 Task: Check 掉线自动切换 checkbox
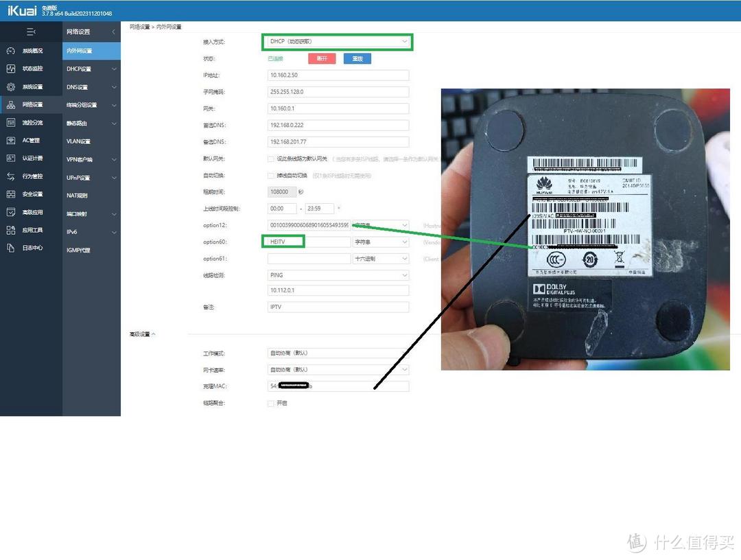271,175
